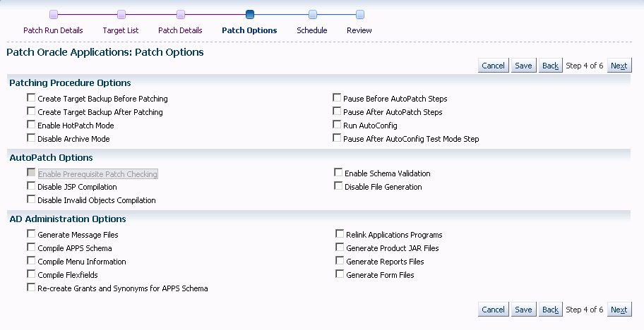Click the Patch Oracle Applications: Patch Options title
Viewport: 644px width, 330px height.
(105, 52)
